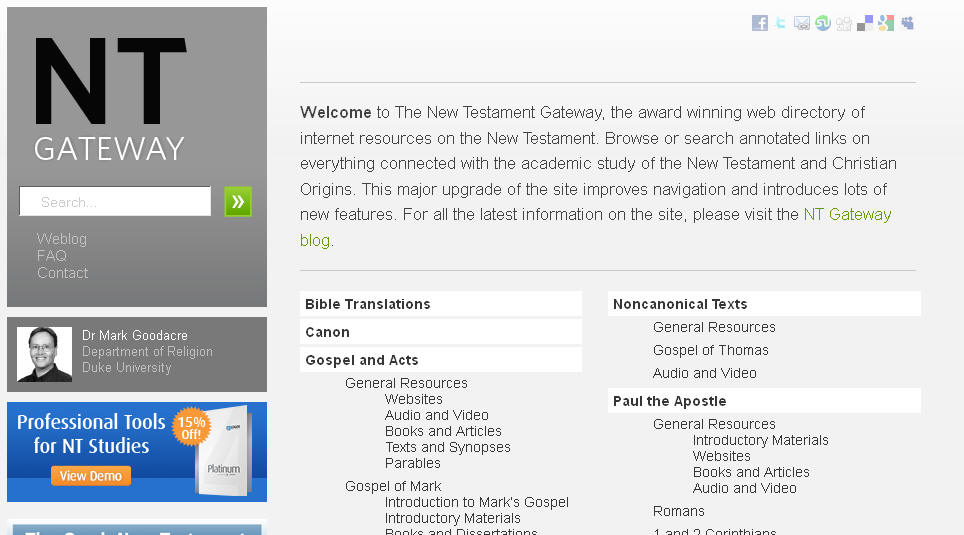Viewport: 964px width, 535px height.
Task: Click the Twitter share icon
Action: 781,23
